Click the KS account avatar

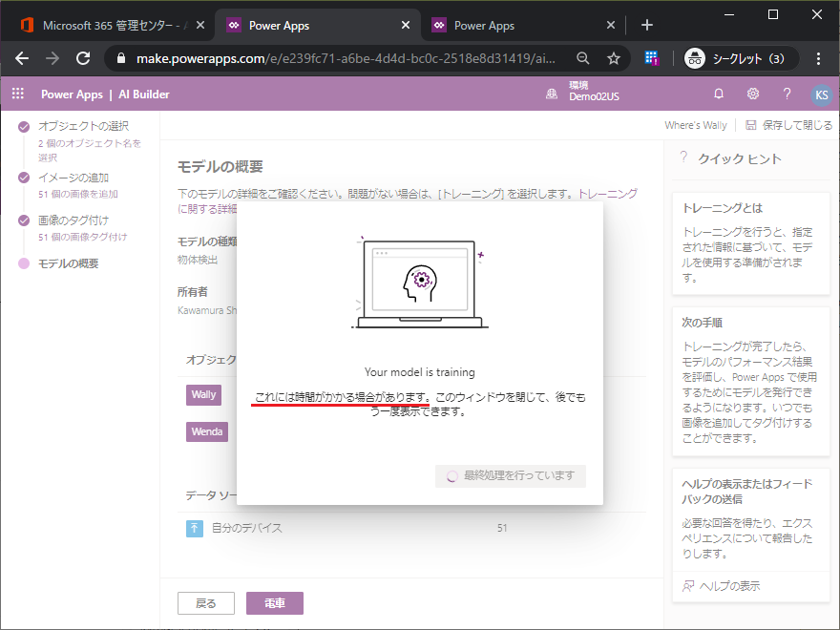[x=821, y=94]
